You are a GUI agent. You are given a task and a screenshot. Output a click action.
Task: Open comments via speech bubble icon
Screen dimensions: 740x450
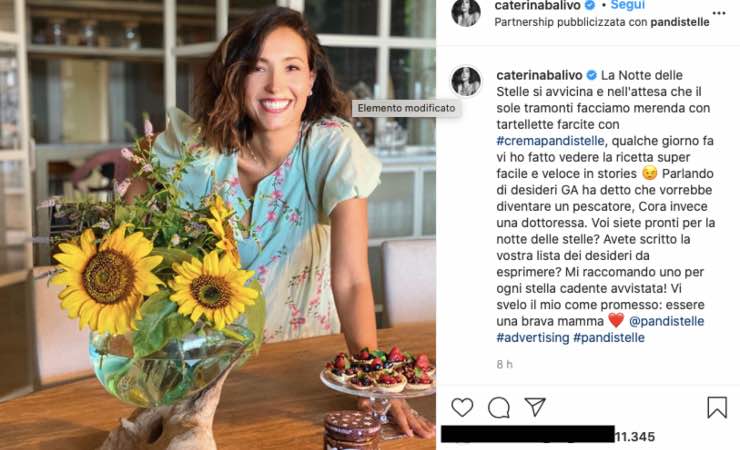click(499, 407)
